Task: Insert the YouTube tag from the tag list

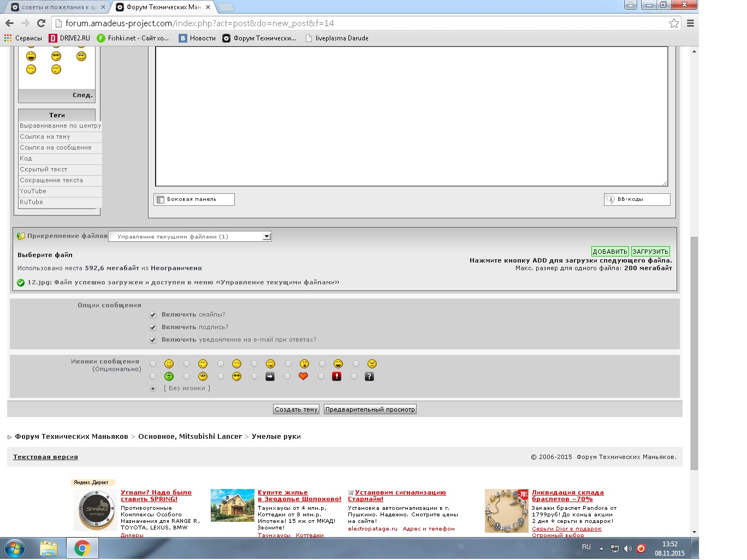Action: 33,191
